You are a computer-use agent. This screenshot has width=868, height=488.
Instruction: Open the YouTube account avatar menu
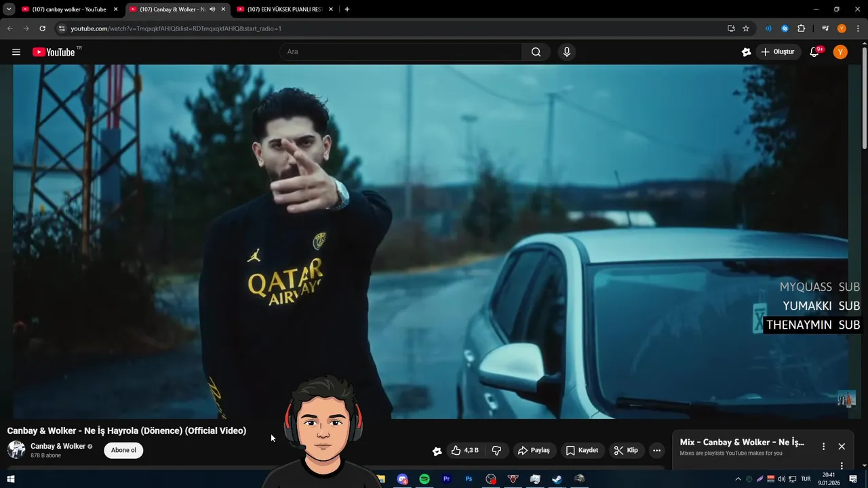tap(840, 52)
